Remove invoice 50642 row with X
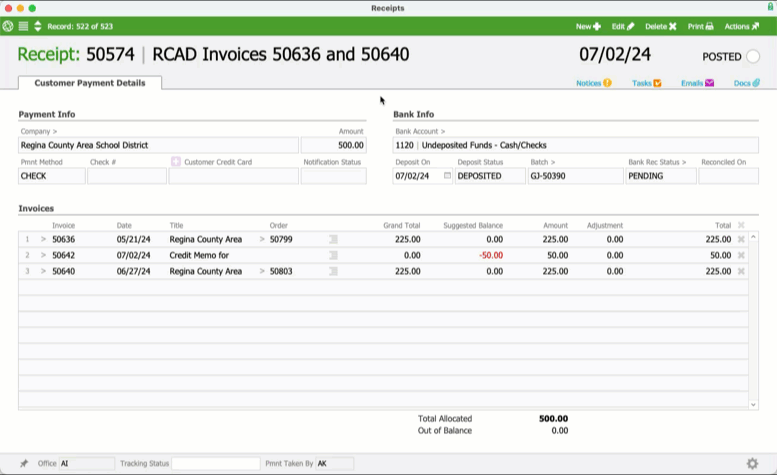Screen dimensions: 777x475 [741, 255]
